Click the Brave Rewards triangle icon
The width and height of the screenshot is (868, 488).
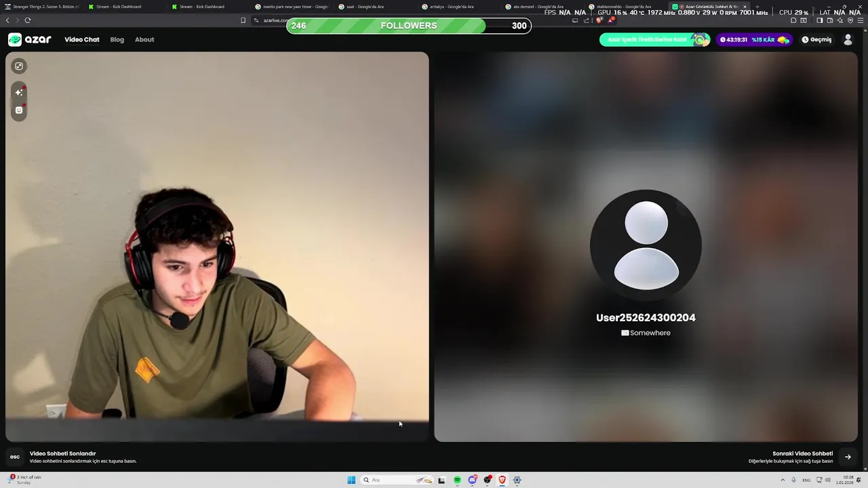[610, 20]
